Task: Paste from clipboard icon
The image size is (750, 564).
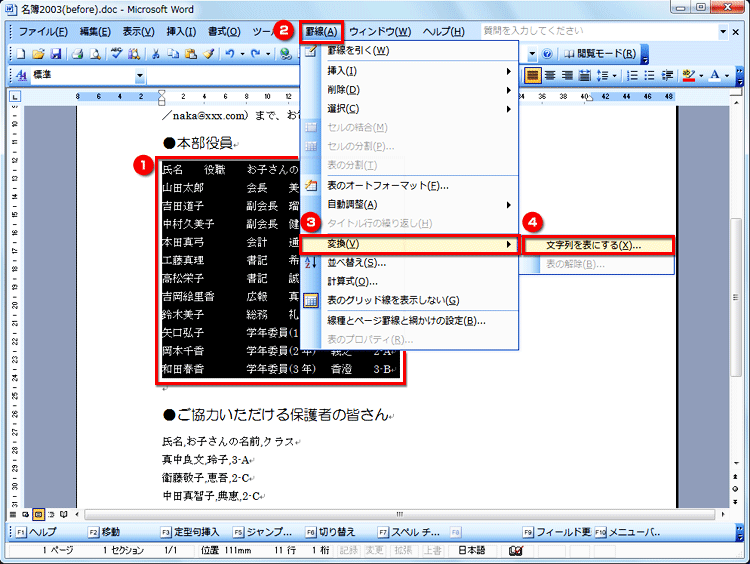Action: [190, 54]
